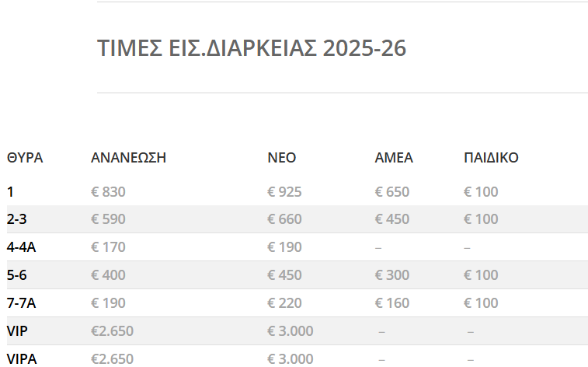Screen dimensions: 588x367
Task: Click the € 830 renewal price
Action: [x=108, y=192]
